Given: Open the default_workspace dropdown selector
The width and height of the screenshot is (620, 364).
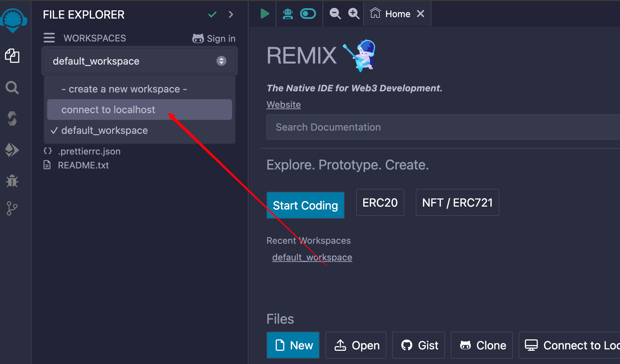Looking at the screenshot, I should tap(140, 61).
